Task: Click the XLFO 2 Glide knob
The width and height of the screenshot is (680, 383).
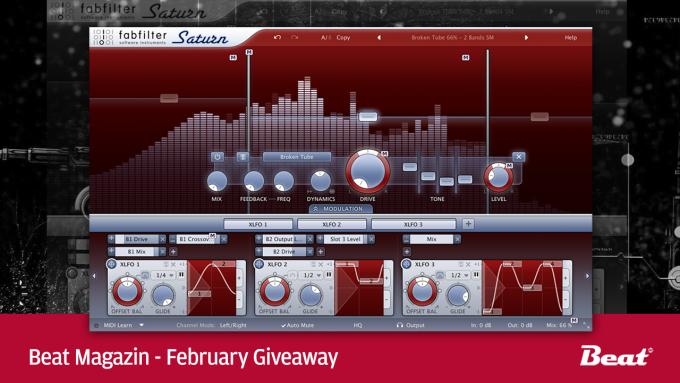Action: pos(310,295)
